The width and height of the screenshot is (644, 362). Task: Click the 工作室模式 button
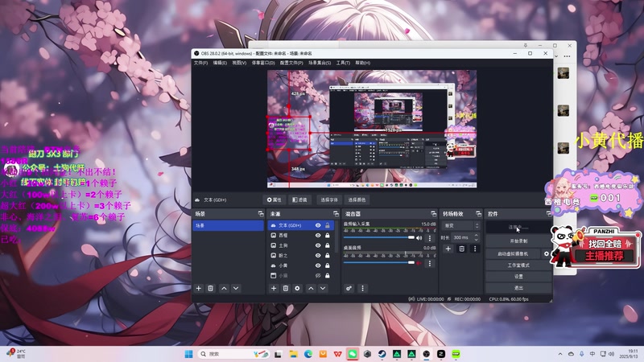pos(518,265)
